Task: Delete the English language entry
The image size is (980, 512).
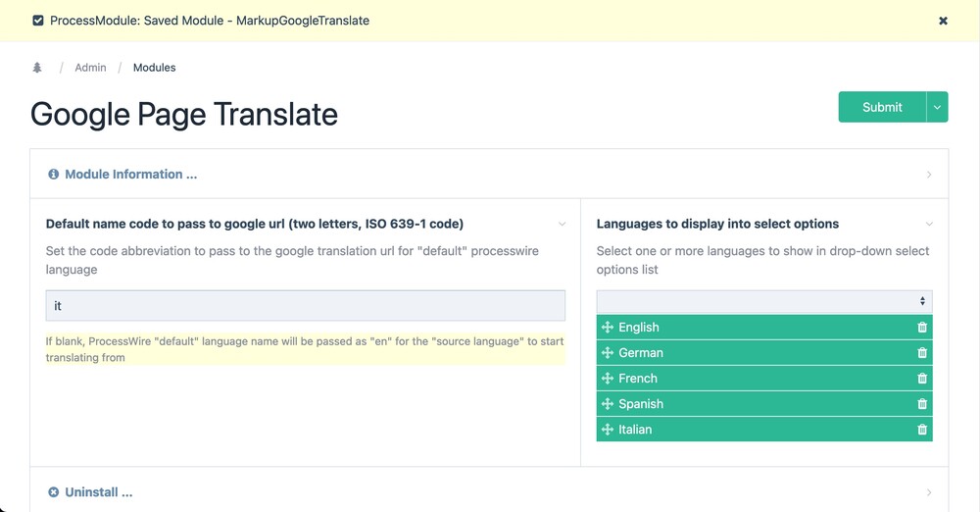Action: (x=921, y=328)
